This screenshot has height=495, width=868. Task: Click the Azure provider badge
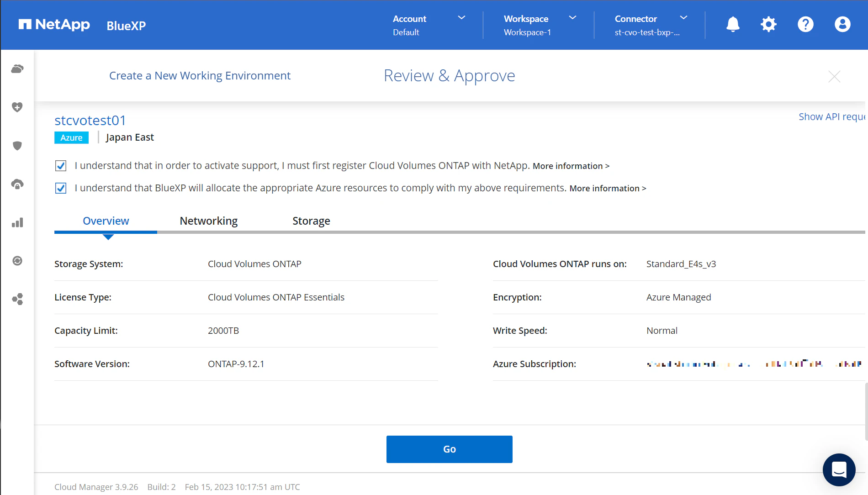pos(71,137)
